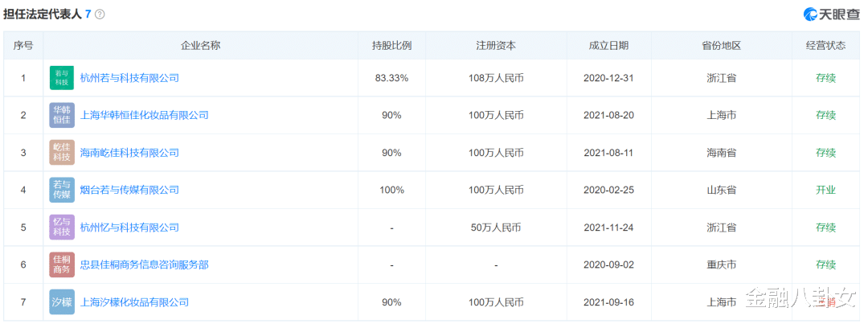
Task: Click the 经营状态 column header
Action: [x=825, y=46]
